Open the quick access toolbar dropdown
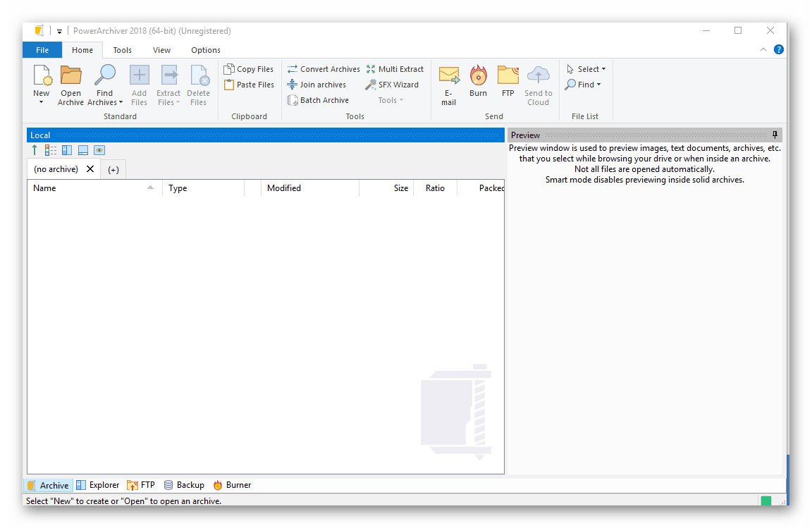 pyautogui.click(x=59, y=31)
